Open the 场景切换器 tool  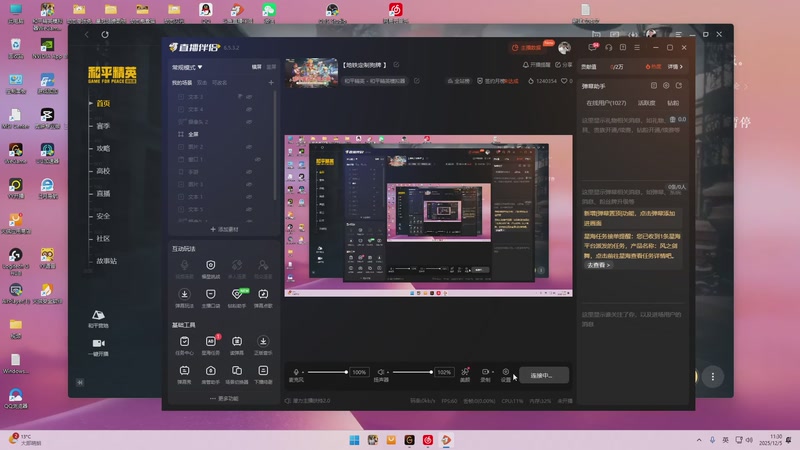pyautogui.click(x=237, y=373)
